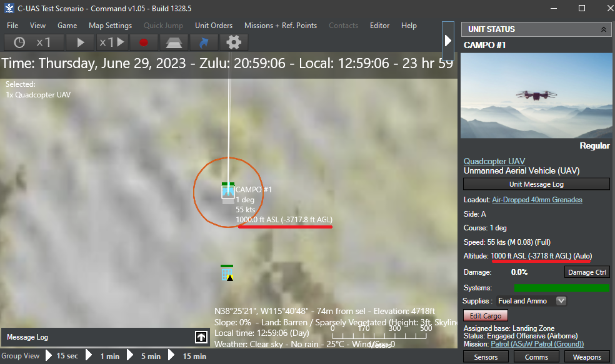Click the blue curved arrow toolbar icon
Screen dimensions: 615x364
click(x=204, y=42)
